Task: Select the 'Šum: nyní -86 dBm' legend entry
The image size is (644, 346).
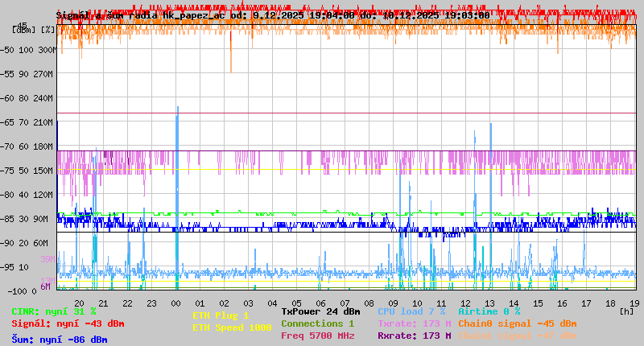Action: (60, 340)
